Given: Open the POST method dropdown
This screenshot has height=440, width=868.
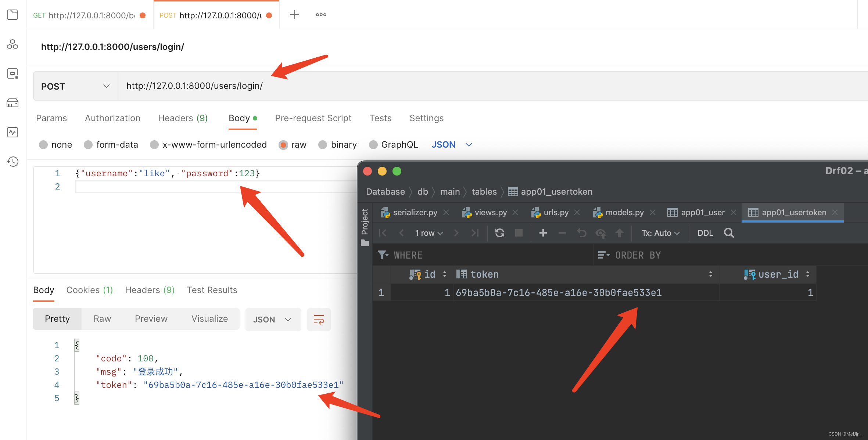Looking at the screenshot, I should click(x=75, y=86).
